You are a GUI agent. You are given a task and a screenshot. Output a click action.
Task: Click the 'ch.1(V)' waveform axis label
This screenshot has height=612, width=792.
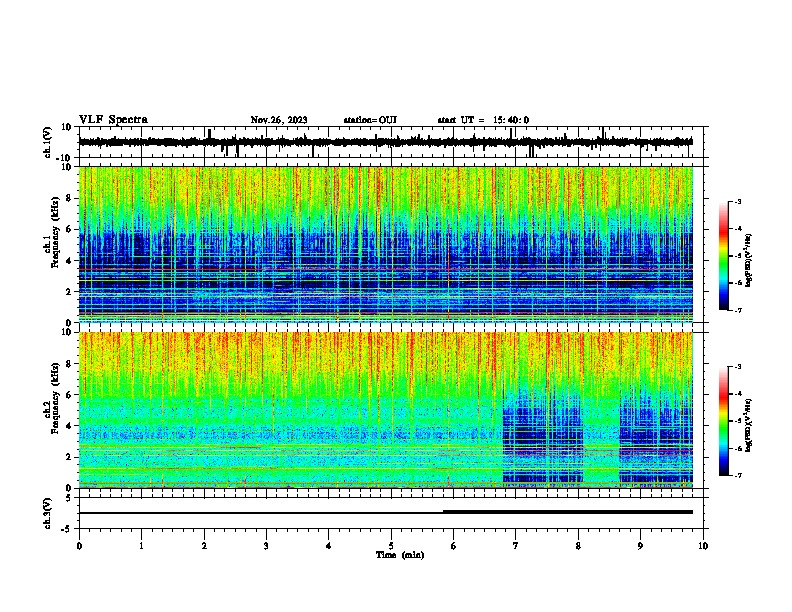point(48,142)
